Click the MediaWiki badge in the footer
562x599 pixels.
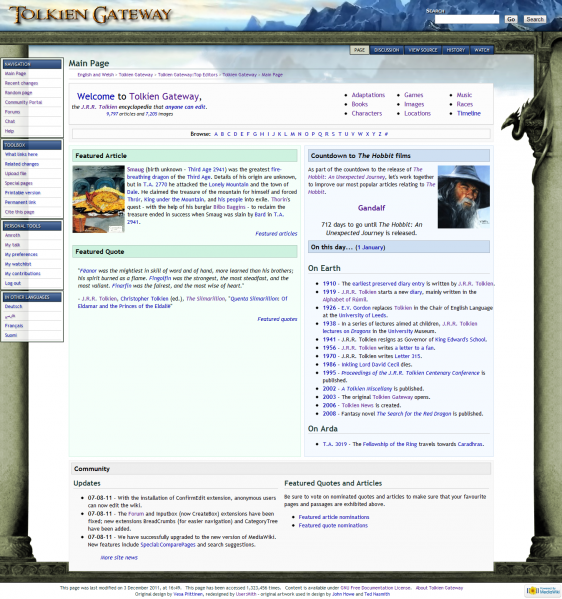542,591
